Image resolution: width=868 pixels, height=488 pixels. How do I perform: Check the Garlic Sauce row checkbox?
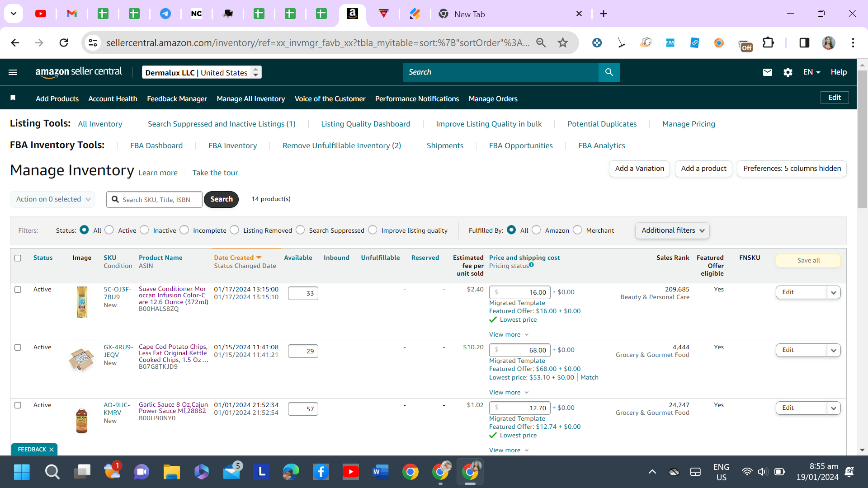coord(18,405)
